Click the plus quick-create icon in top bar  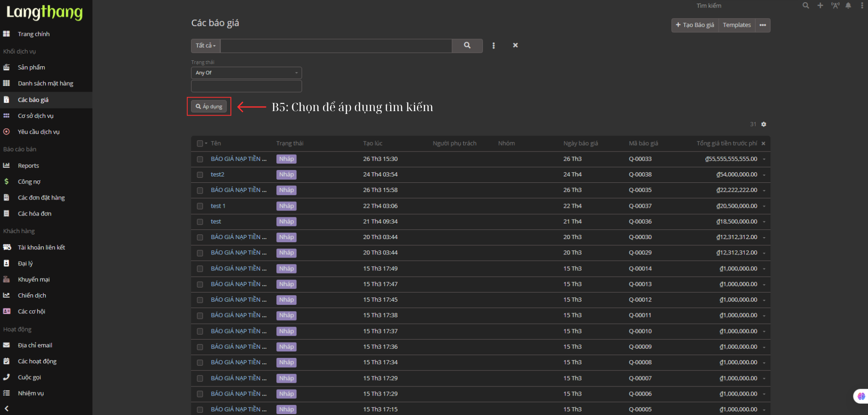[820, 5]
